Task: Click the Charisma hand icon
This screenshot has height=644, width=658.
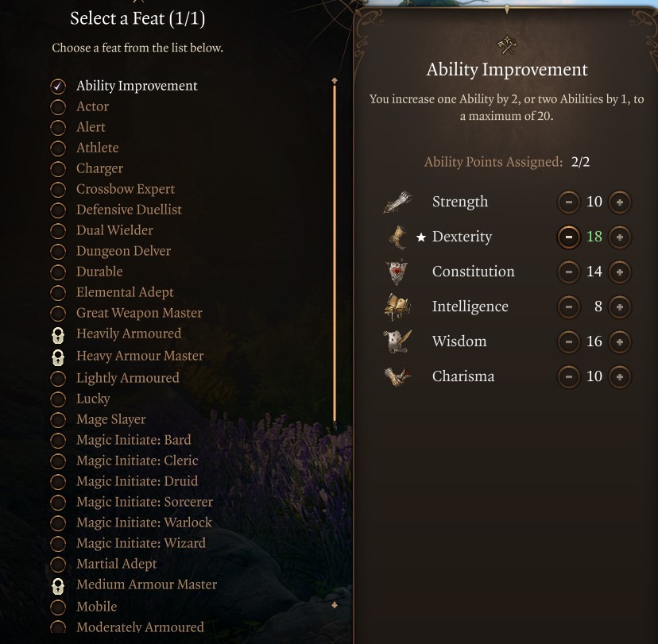Action: point(397,376)
